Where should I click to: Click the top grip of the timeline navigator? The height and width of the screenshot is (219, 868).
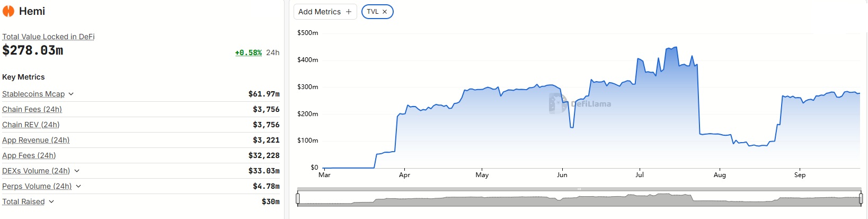579,189
